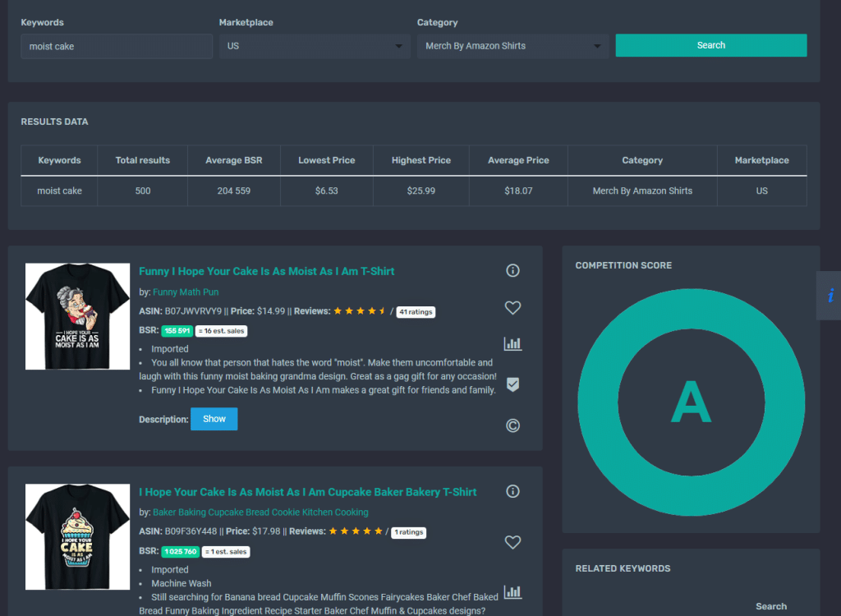Click trademark check shield icon for first listing
Screen dimensions: 841x616
[512, 384]
